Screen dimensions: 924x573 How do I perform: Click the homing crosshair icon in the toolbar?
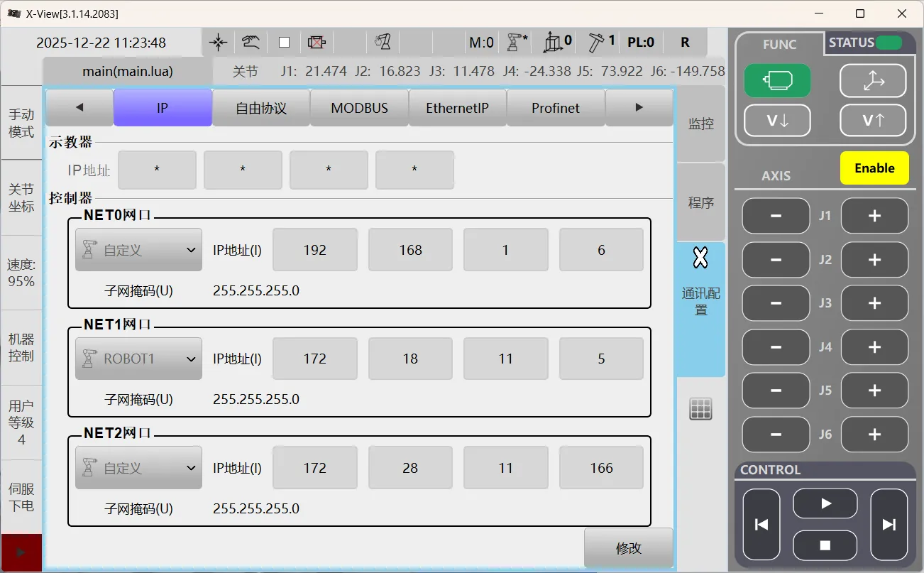[218, 42]
